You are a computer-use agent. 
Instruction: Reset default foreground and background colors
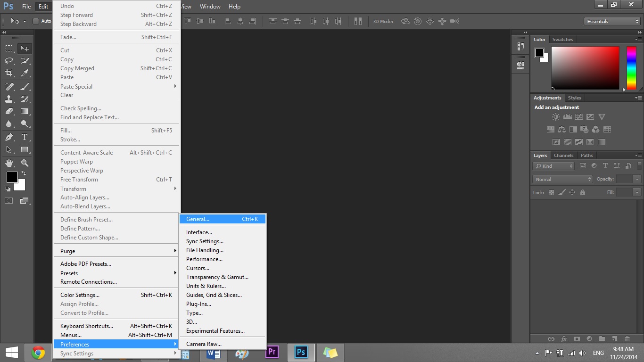click(8, 189)
